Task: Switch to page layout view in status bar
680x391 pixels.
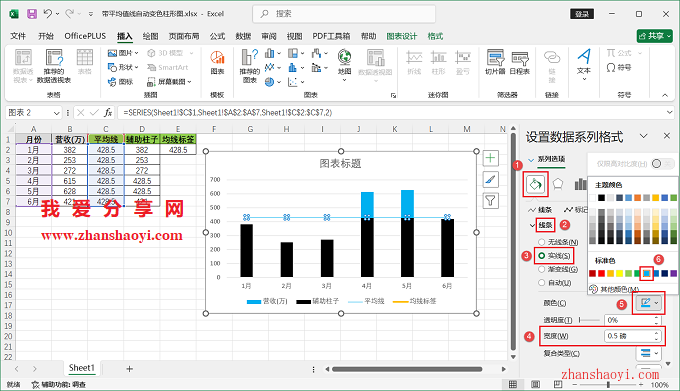Action: 536,384
